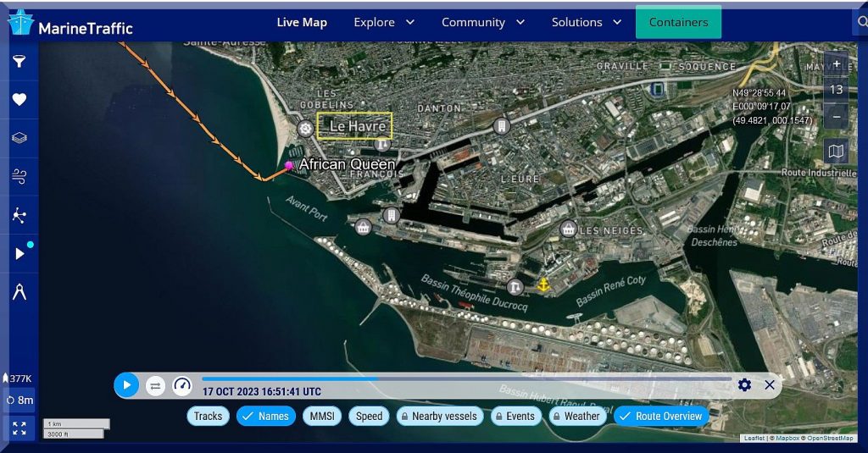Enable the Speed display chip

coord(369,416)
